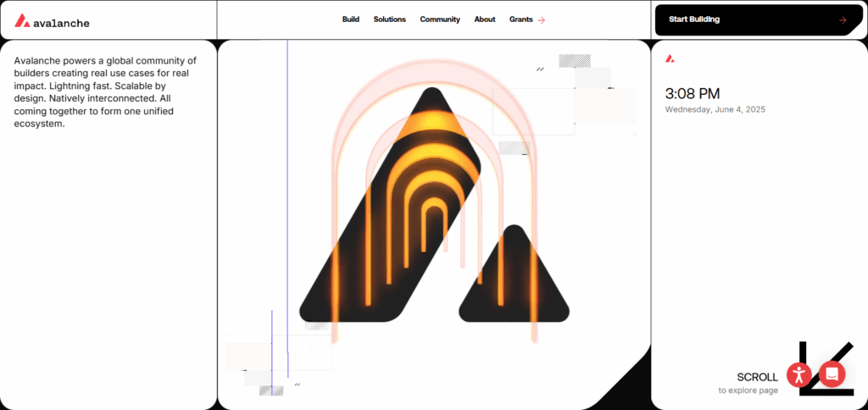Go to the Grants page link
868x410 pixels.
pos(520,19)
